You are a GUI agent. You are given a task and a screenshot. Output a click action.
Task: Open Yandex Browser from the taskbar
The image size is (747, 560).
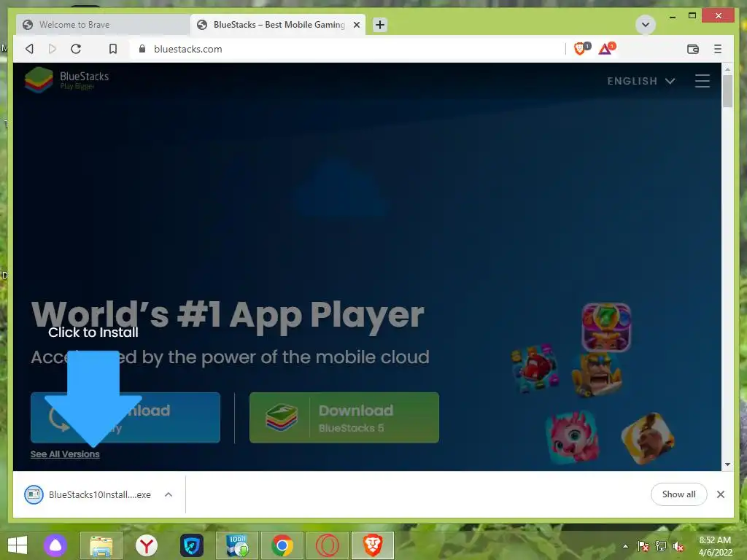tap(146, 545)
